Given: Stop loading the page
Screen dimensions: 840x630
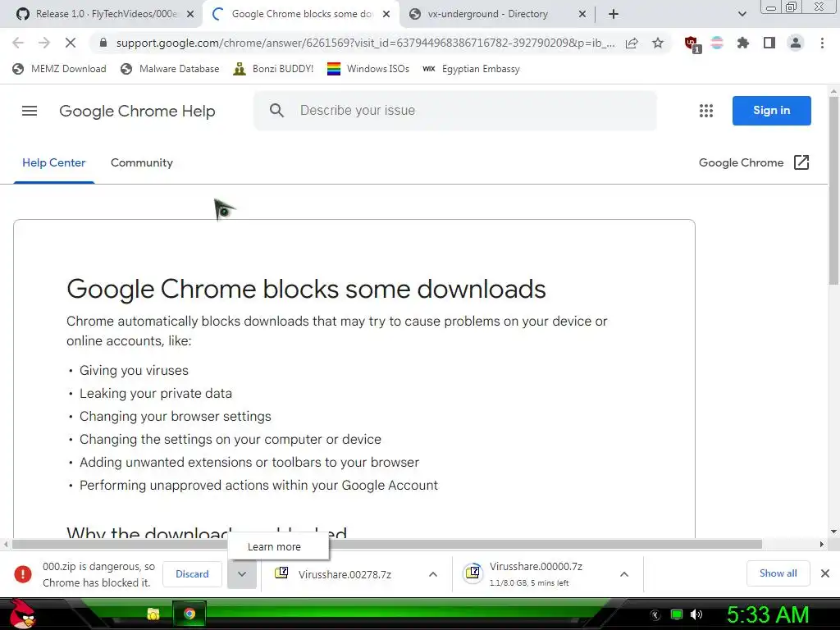Looking at the screenshot, I should coord(71,43).
